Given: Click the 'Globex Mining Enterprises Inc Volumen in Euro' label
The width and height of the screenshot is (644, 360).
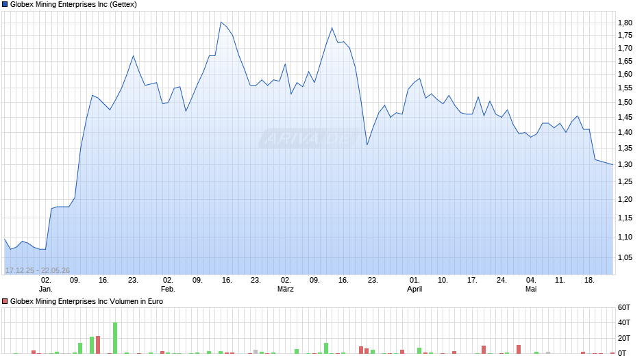Looking at the screenshot, I should point(86,301).
